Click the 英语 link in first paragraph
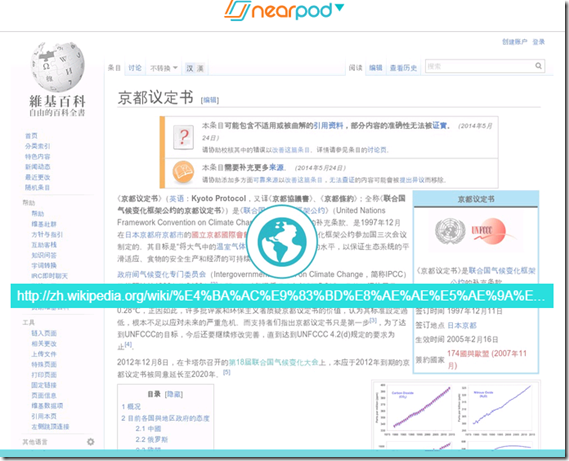 coord(177,199)
